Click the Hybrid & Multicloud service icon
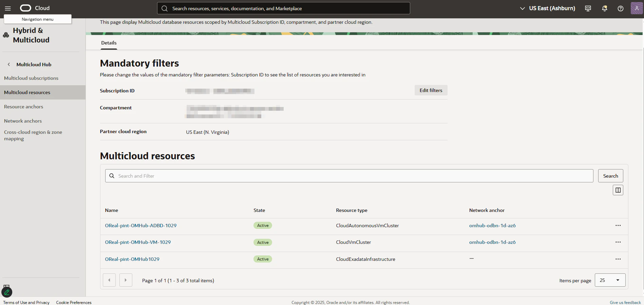The height and width of the screenshot is (305, 644). coord(6,35)
